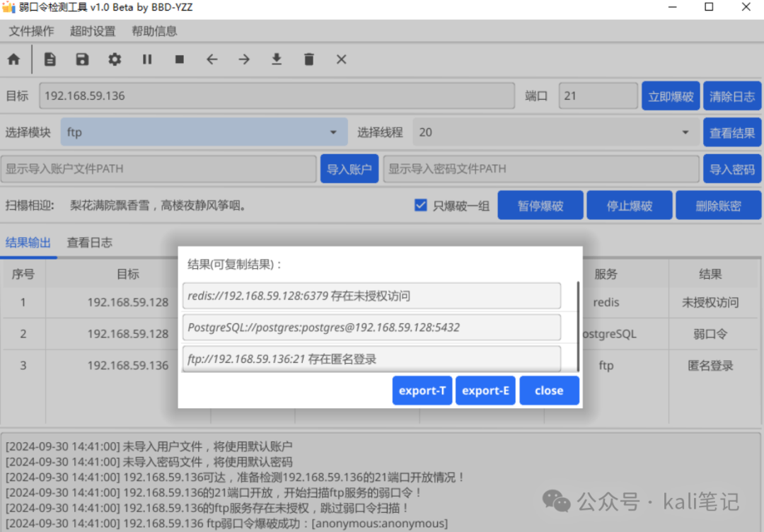The width and height of the screenshot is (764, 532).
Task: Click the forward arrow toolbar icon
Action: (243, 59)
